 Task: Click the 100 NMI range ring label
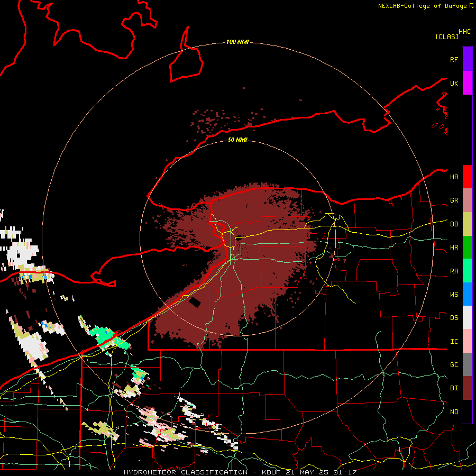coord(237,42)
